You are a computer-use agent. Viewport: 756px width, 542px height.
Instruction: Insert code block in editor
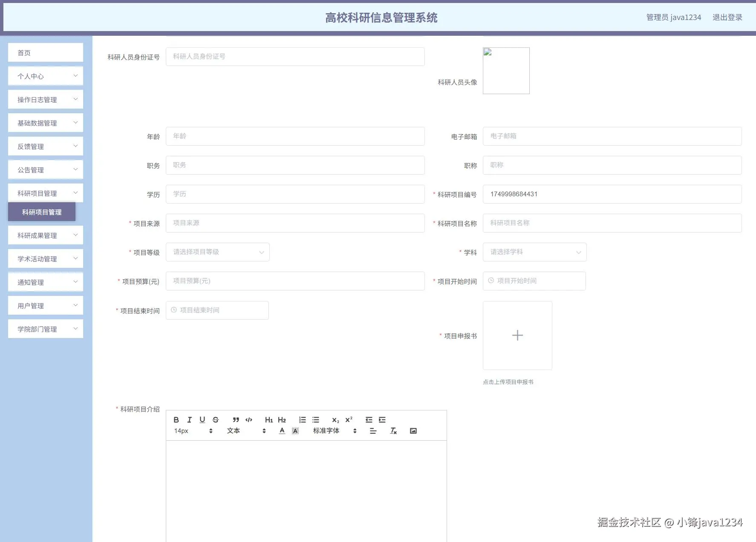[x=249, y=420]
